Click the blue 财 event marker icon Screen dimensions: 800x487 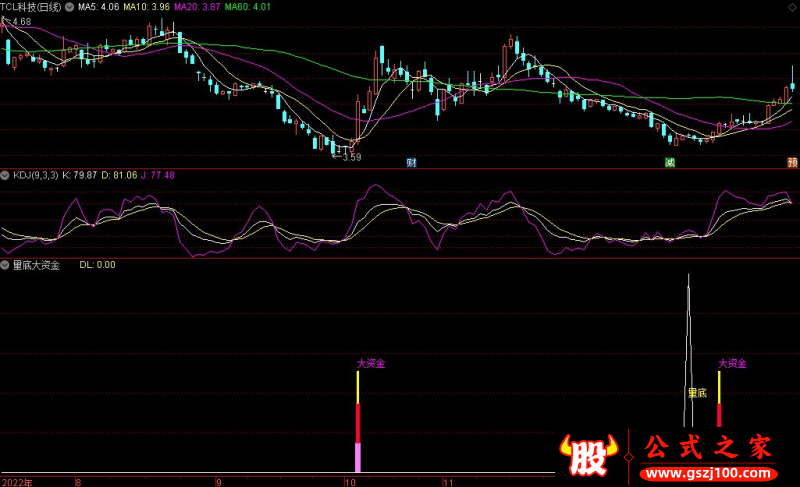[411, 162]
